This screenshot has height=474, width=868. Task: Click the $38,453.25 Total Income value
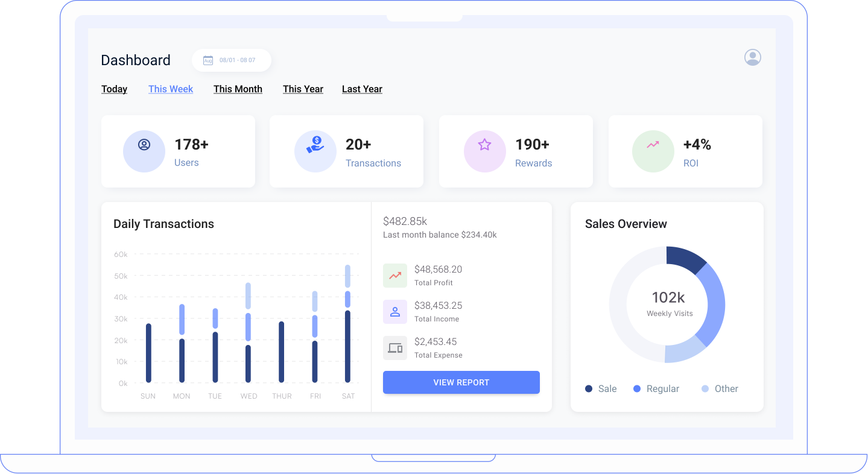click(x=438, y=305)
